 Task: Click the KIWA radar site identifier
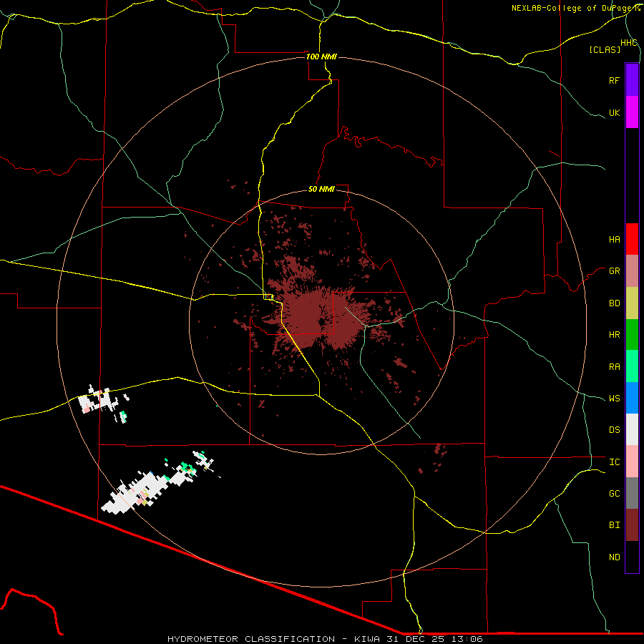tap(368, 639)
